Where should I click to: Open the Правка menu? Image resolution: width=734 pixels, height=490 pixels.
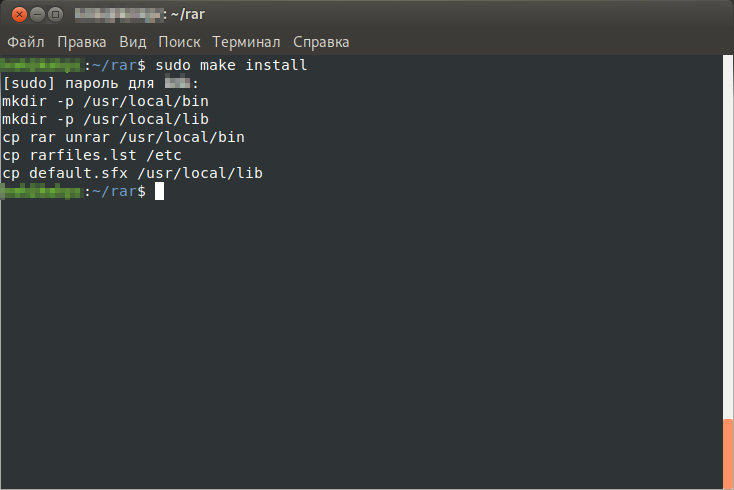pyautogui.click(x=82, y=42)
